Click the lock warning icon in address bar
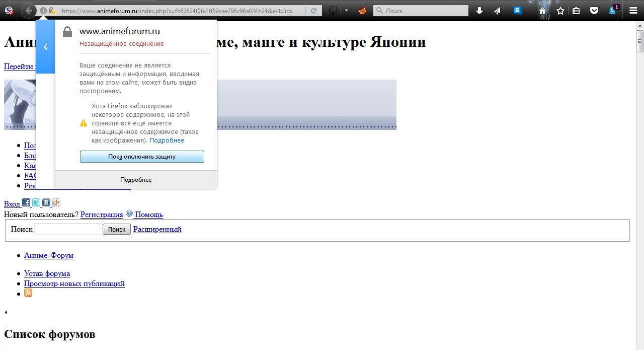644x350 pixels. point(52,11)
